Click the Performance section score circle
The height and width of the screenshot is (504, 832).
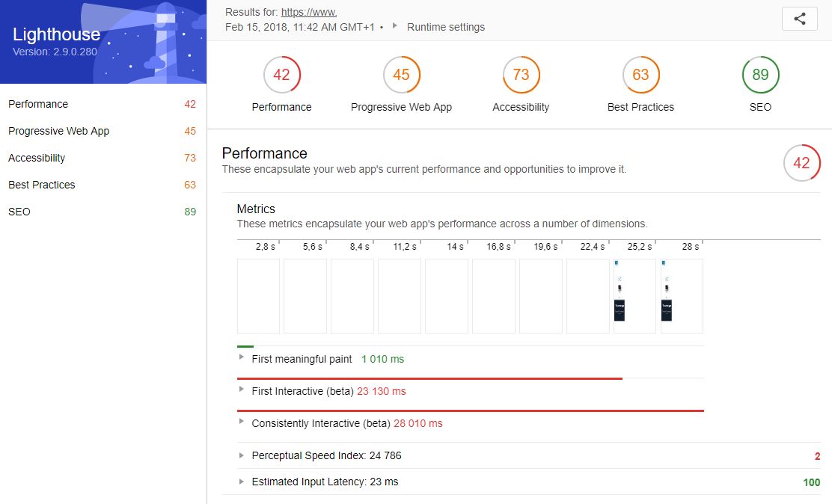801,163
